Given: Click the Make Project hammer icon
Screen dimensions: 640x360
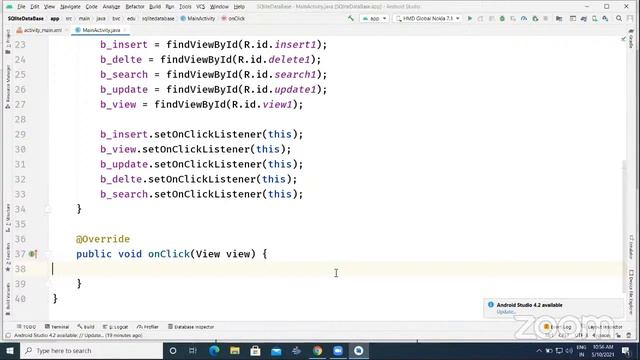Looking at the screenshot, I should click(x=351, y=18).
